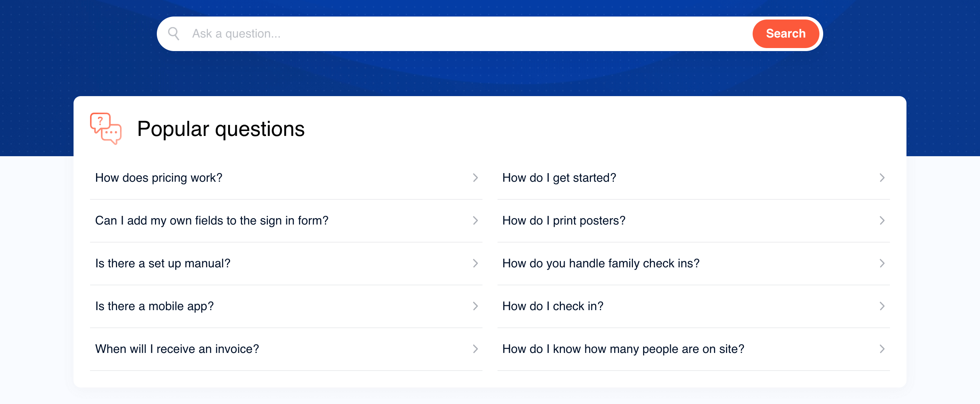Open Is there a set up manual?
Screen dimensions: 980x404
[286, 264]
